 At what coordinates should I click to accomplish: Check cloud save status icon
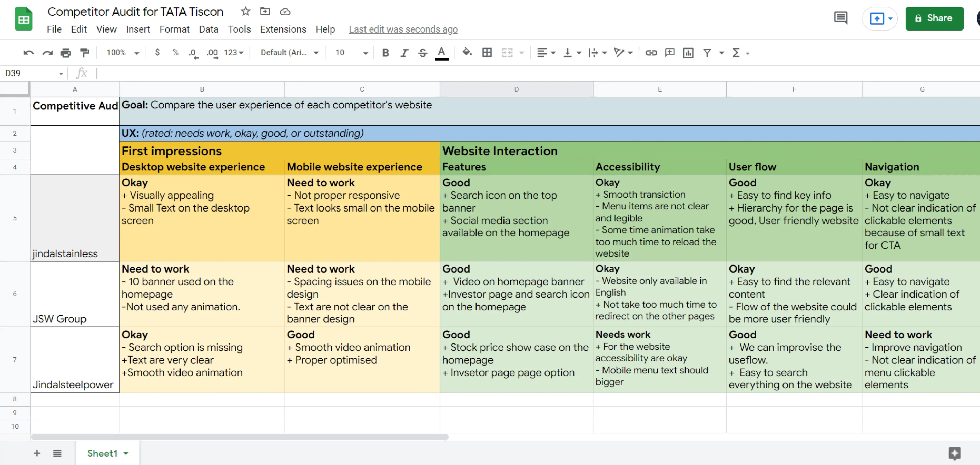click(285, 12)
